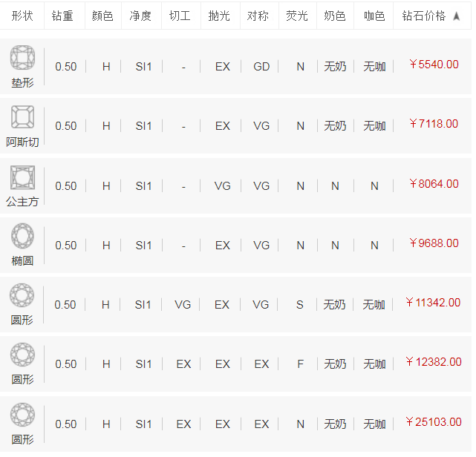Click the 颜色 column header
Image resolution: width=476 pixels, height=457 pixels.
tap(102, 16)
